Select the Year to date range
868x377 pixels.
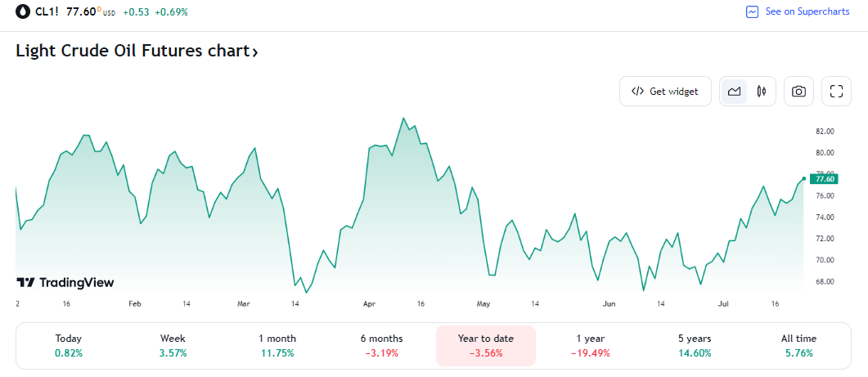tap(486, 345)
